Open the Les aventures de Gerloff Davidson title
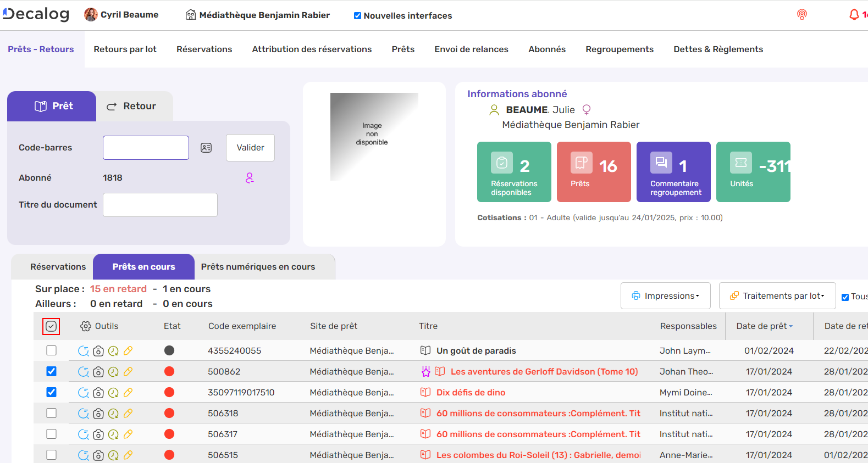 pyautogui.click(x=544, y=372)
